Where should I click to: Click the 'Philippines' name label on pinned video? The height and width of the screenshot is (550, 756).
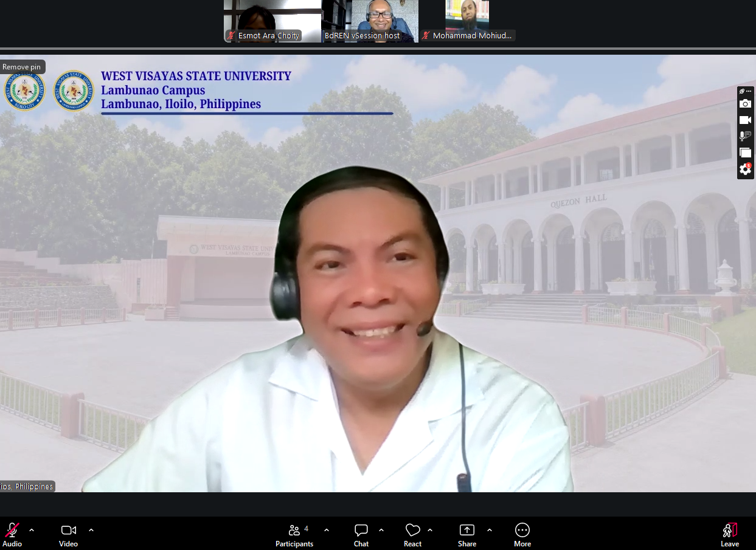tap(27, 486)
